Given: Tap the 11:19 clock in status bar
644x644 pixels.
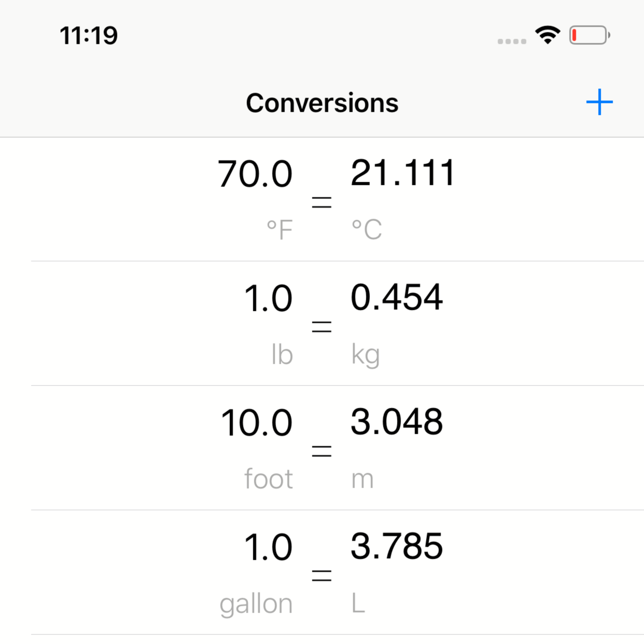Looking at the screenshot, I should pos(89,36).
